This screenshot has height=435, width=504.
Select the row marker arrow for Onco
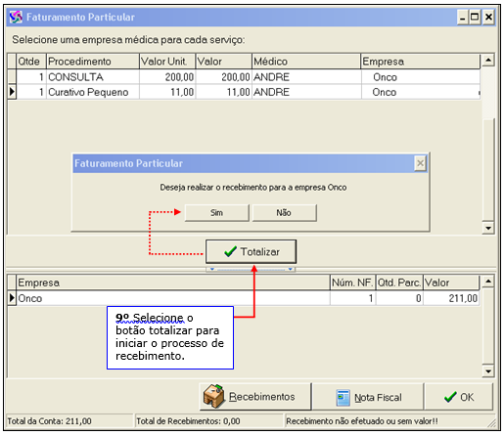[x=12, y=298]
